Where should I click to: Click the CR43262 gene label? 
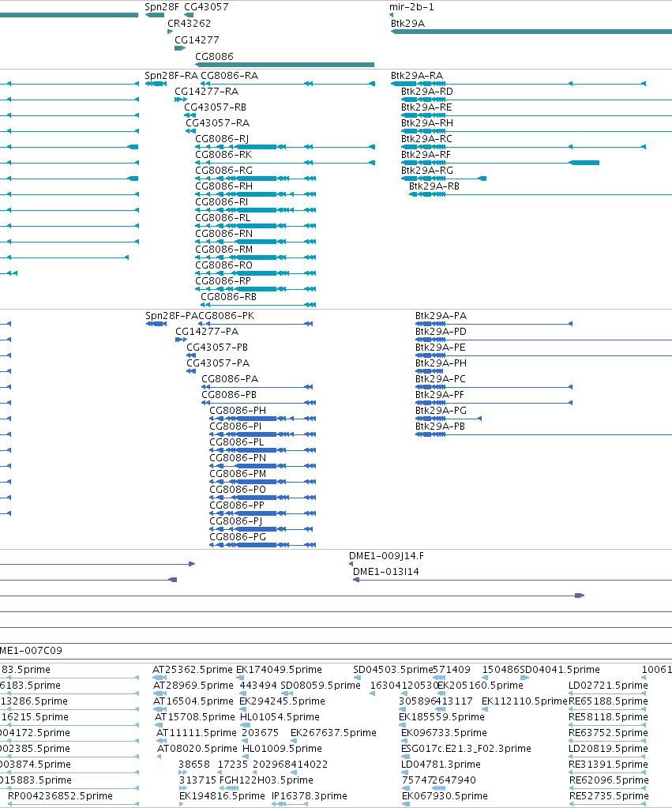point(190,23)
